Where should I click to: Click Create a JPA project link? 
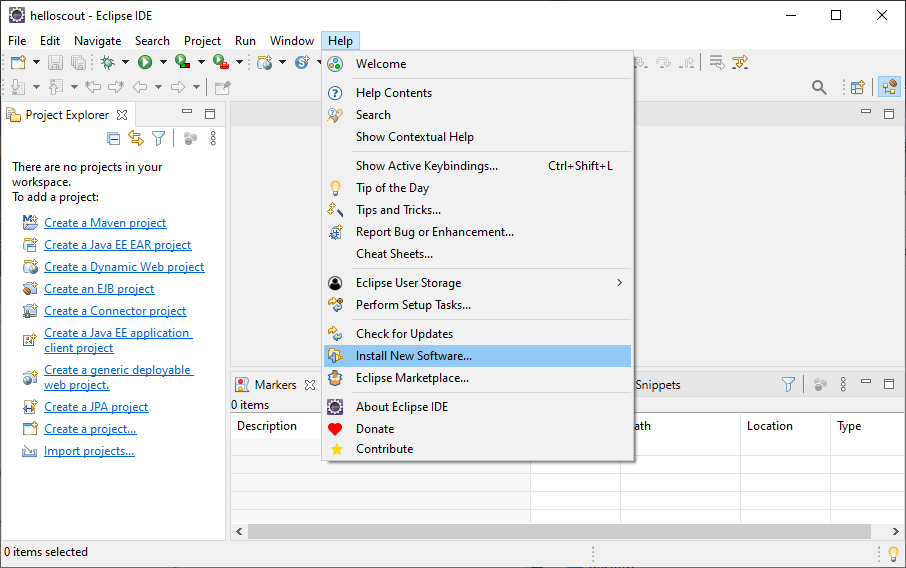96,407
